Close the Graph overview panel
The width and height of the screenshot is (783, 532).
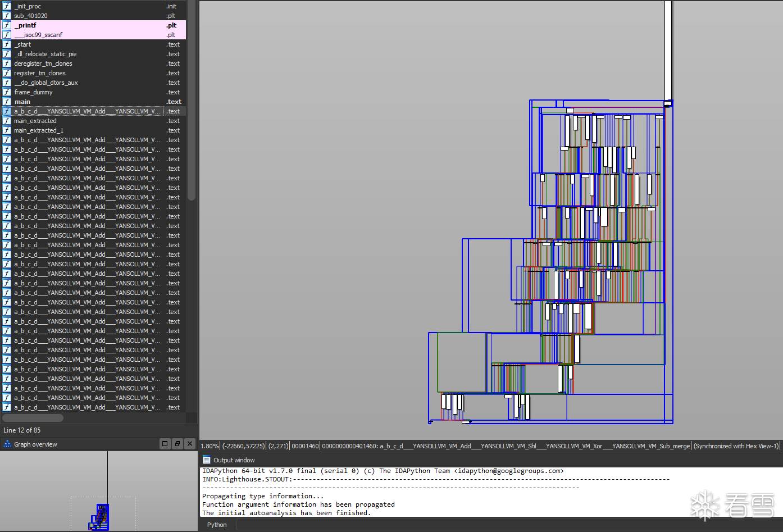pyautogui.click(x=190, y=444)
